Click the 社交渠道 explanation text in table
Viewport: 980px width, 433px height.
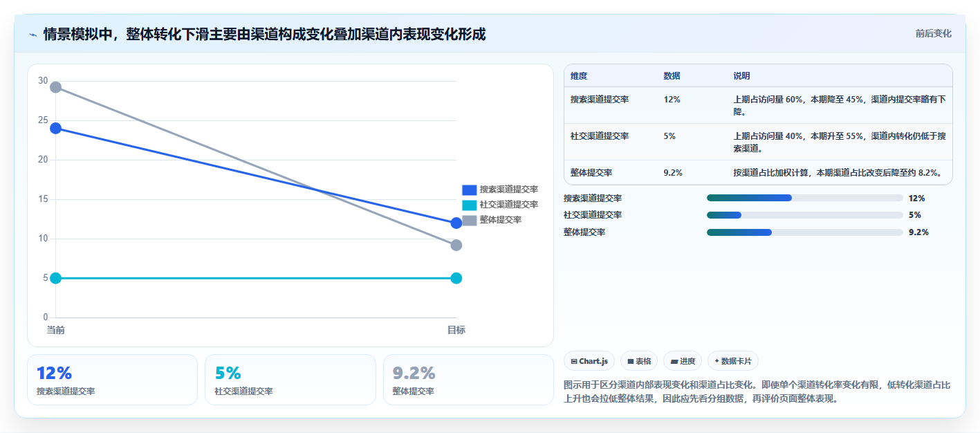(840, 142)
